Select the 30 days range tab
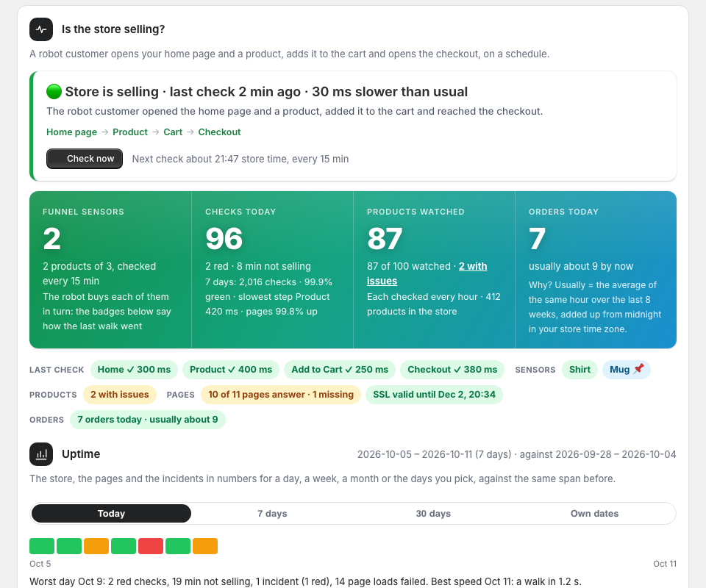 (433, 513)
